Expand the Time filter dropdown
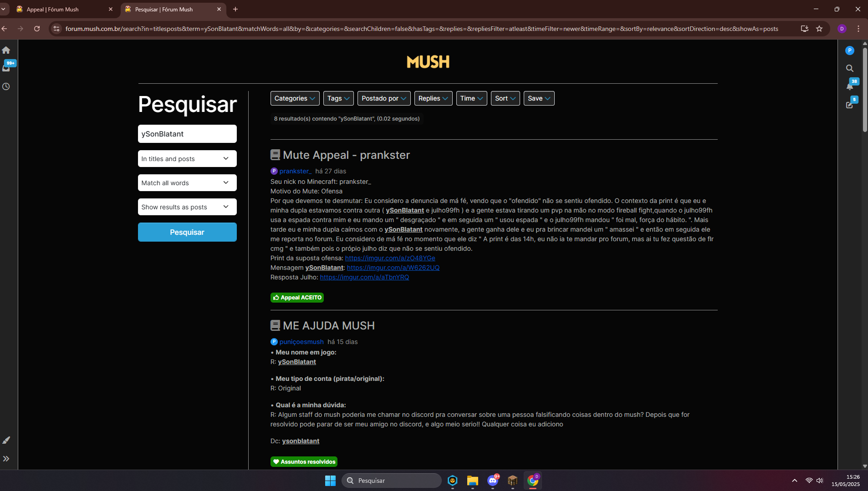Image resolution: width=868 pixels, height=491 pixels. (471, 98)
